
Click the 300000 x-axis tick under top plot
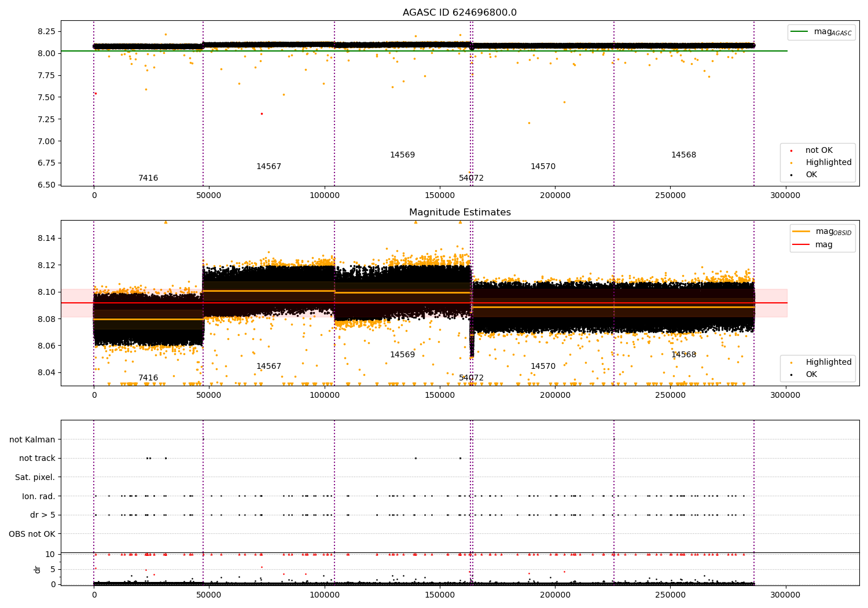(785, 196)
